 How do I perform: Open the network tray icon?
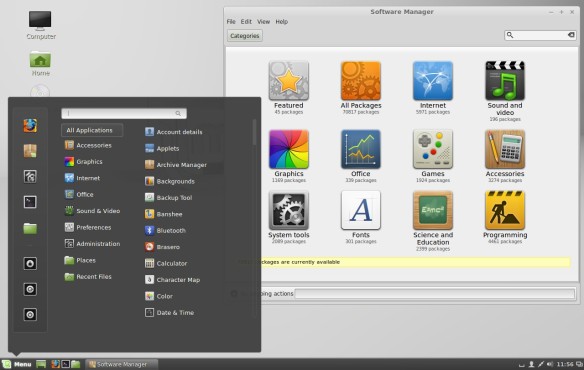541,364
